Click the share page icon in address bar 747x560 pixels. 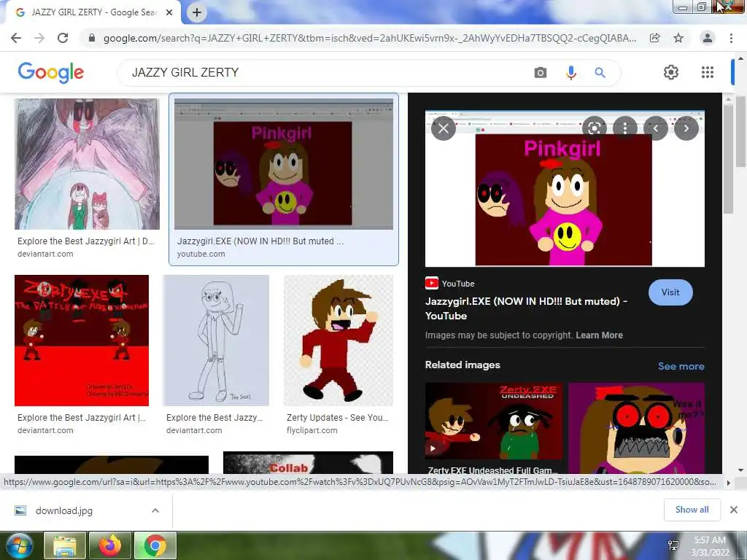pos(654,38)
